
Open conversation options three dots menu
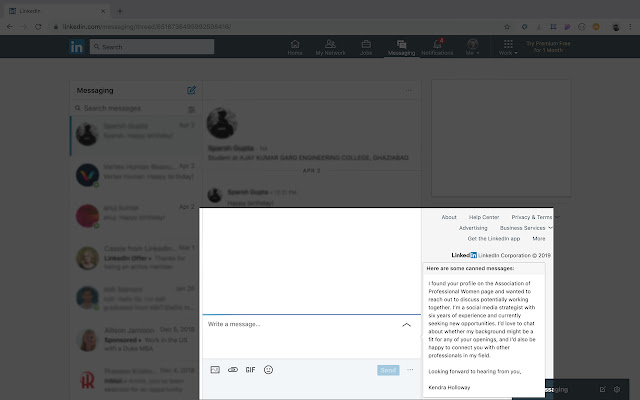(x=409, y=90)
